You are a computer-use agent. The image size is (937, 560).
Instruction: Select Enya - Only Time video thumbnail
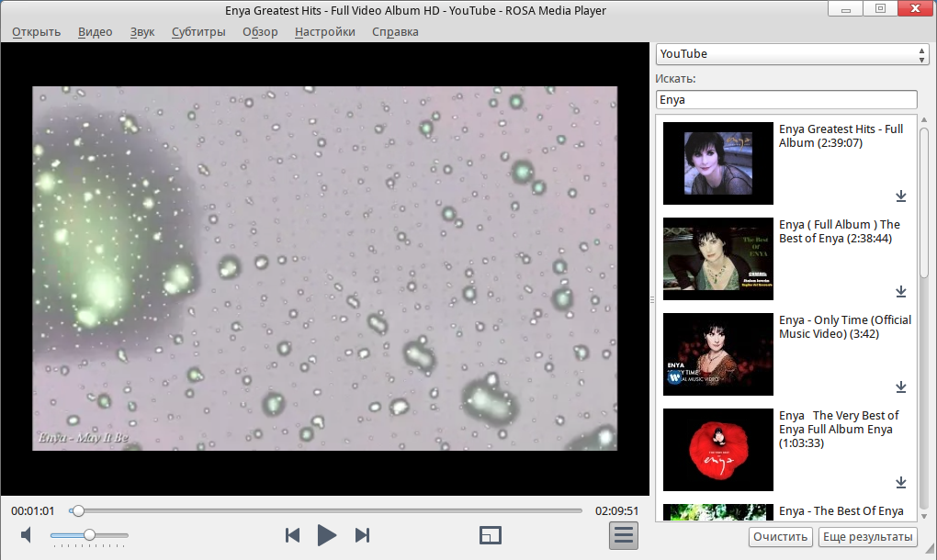[718, 354]
